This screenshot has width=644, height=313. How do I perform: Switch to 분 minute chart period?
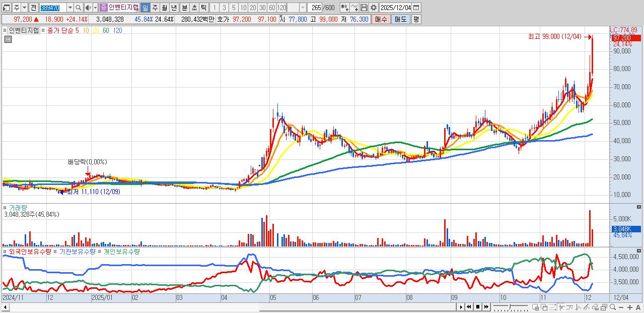pyautogui.click(x=184, y=8)
